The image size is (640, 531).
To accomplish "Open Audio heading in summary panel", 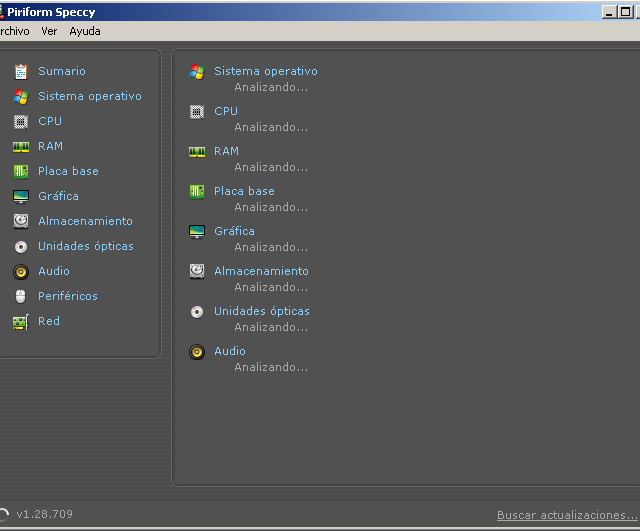I will click(230, 351).
